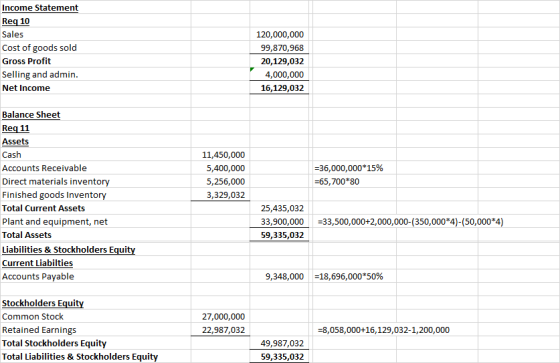Viewport: 560px width, 363px height.
Task: Click the Selling and admin. label
Action: click(40, 75)
